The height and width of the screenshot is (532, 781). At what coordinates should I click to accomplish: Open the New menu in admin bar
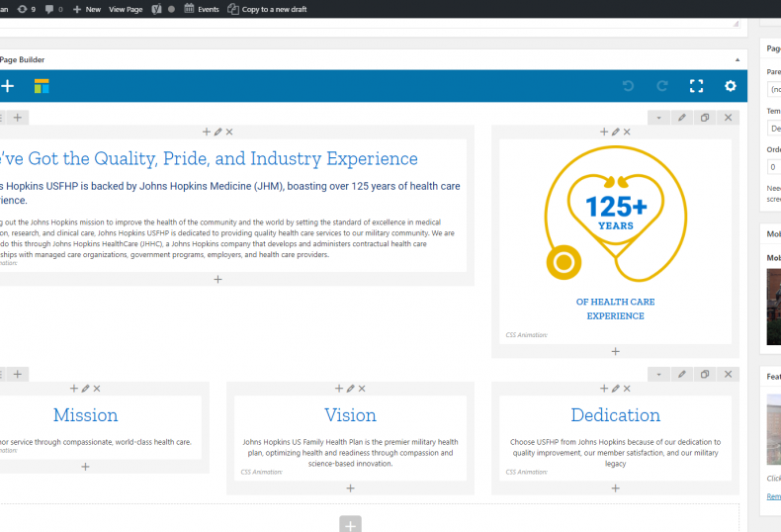point(87,9)
